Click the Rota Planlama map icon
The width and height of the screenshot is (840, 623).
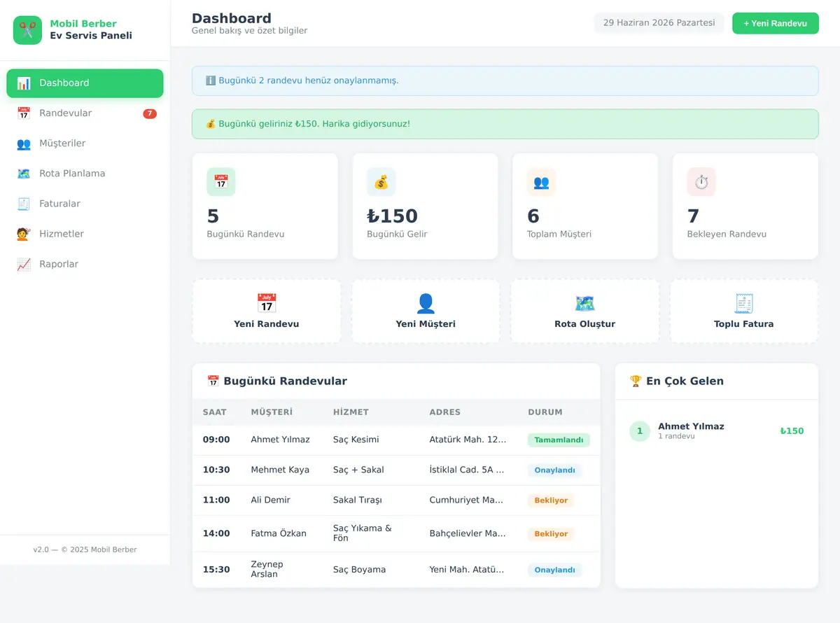(24, 174)
